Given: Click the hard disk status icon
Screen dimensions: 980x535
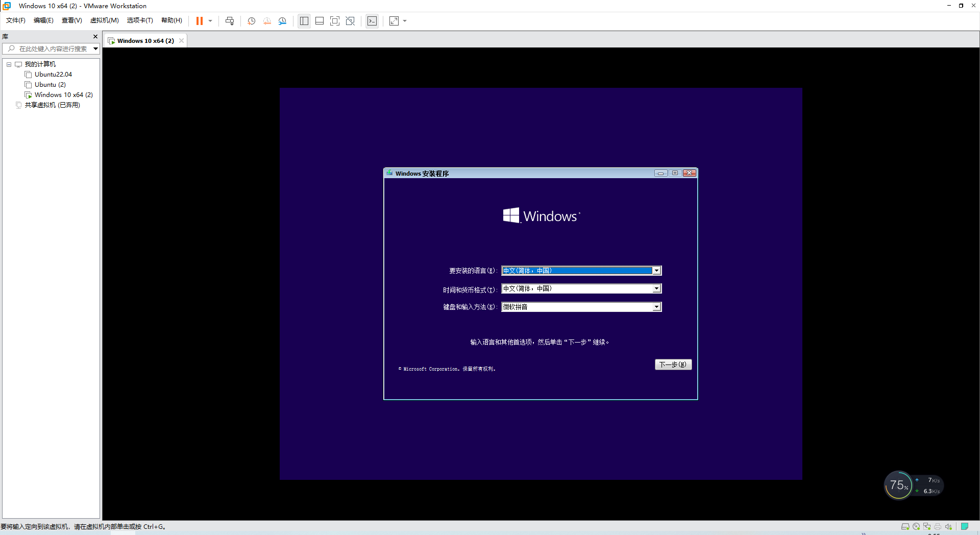Looking at the screenshot, I should click(x=905, y=526).
